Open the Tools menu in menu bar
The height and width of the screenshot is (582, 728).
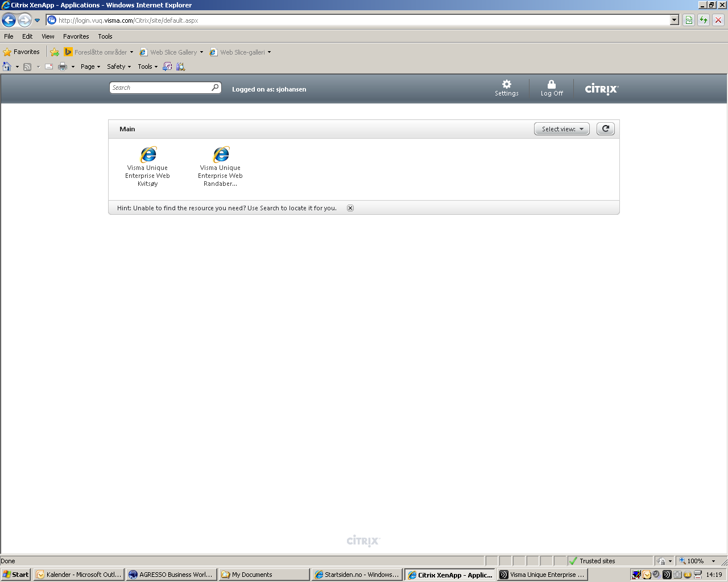[x=105, y=36]
